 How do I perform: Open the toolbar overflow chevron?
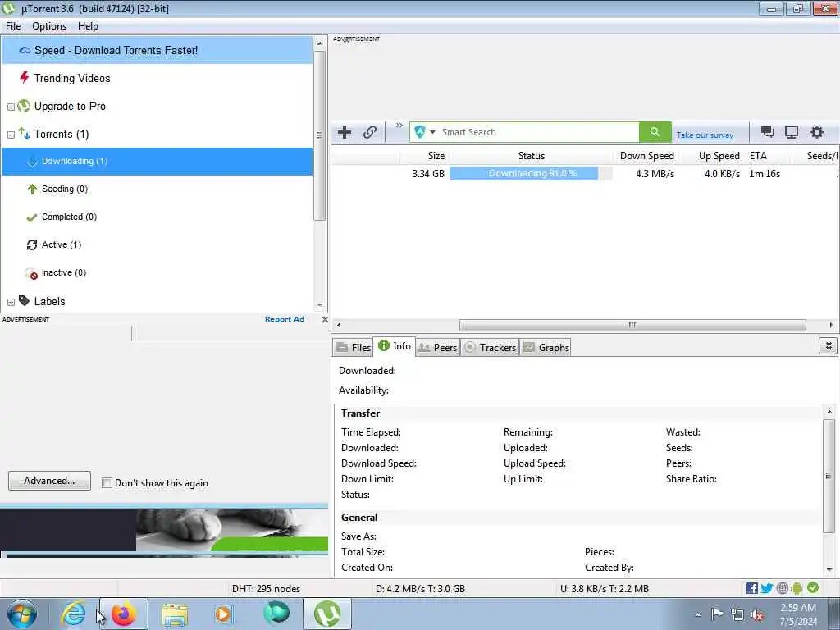tap(399, 126)
